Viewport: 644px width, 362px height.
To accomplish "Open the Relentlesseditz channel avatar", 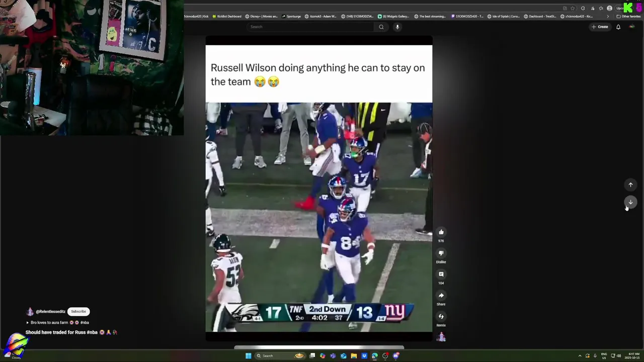I will 30,312.
